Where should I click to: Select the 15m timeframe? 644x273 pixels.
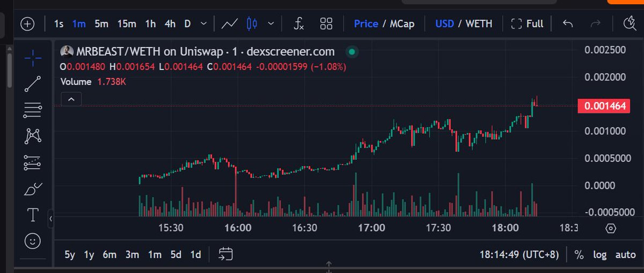point(127,24)
